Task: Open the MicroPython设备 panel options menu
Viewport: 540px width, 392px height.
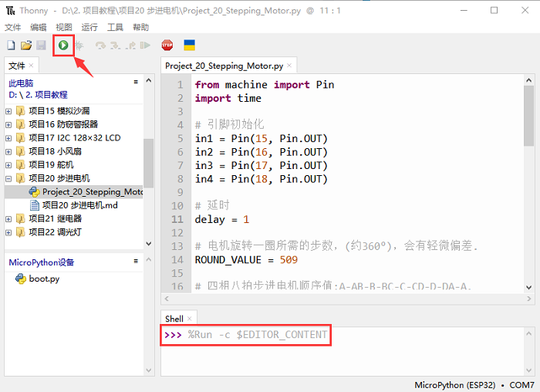Action: click(136, 262)
